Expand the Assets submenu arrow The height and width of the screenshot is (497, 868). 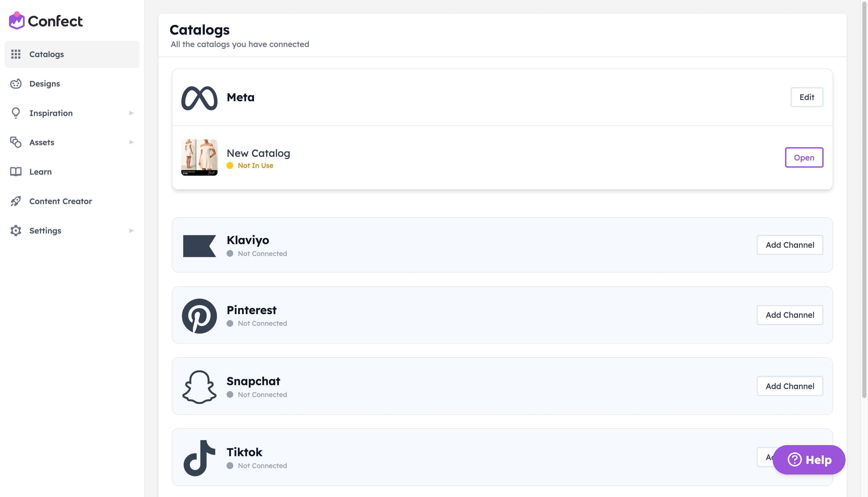131,142
